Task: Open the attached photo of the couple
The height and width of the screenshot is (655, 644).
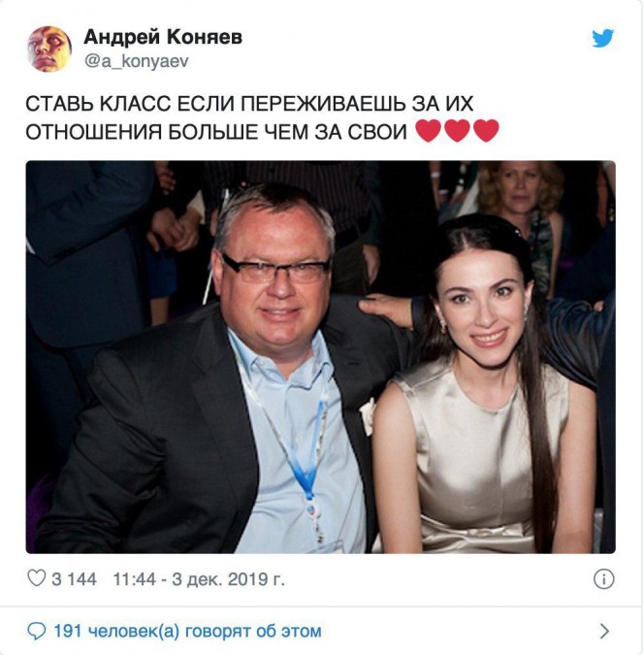Action: tap(320, 357)
